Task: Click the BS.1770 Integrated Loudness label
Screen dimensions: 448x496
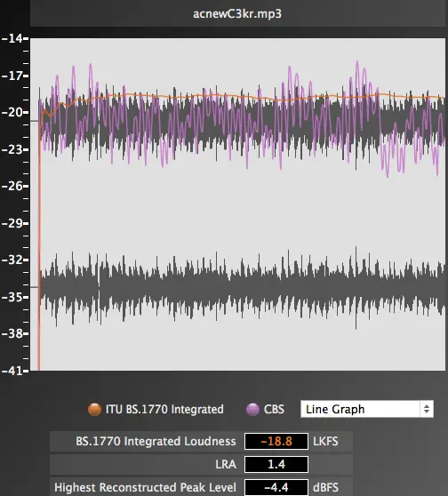Action: 156,441
